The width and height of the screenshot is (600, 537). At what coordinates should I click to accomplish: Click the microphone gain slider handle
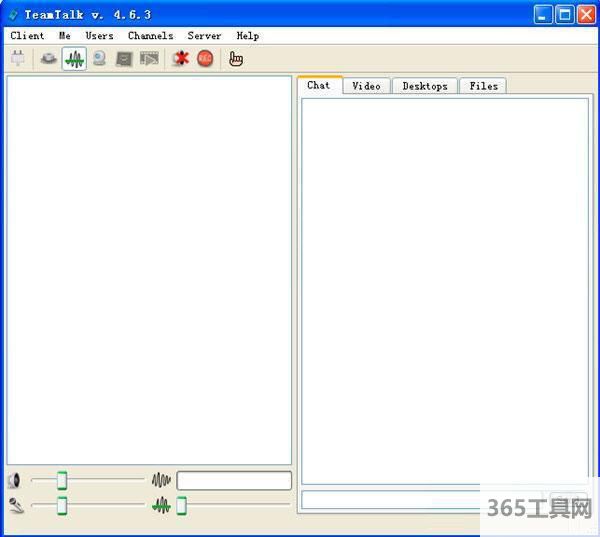(x=62, y=505)
